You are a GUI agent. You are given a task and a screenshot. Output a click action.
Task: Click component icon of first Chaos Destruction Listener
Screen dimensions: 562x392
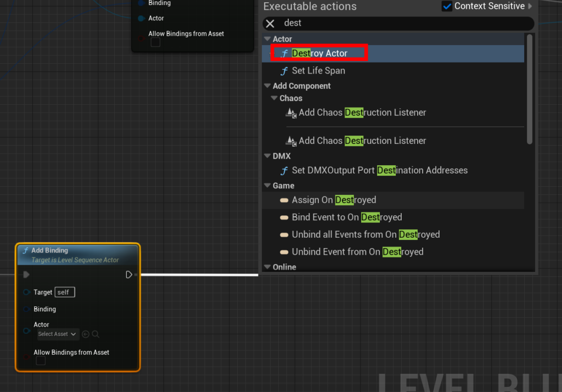[291, 113]
